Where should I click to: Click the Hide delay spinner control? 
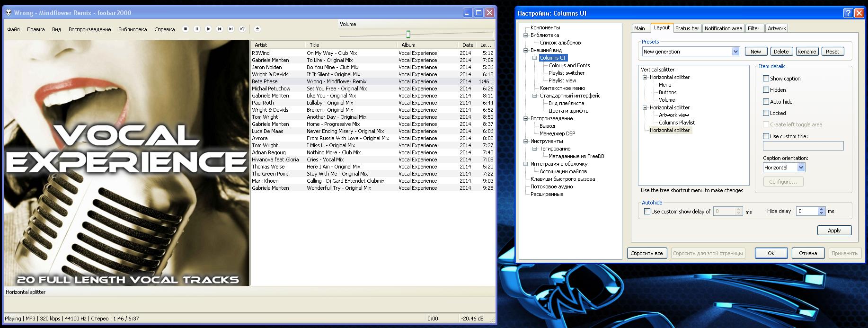(x=822, y=211)
